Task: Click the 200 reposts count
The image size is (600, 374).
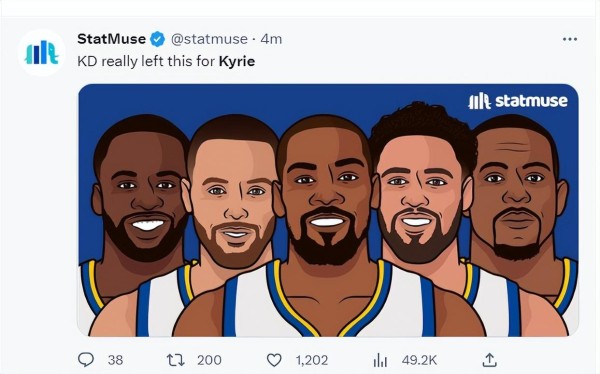Action: (x=209, y=360)
